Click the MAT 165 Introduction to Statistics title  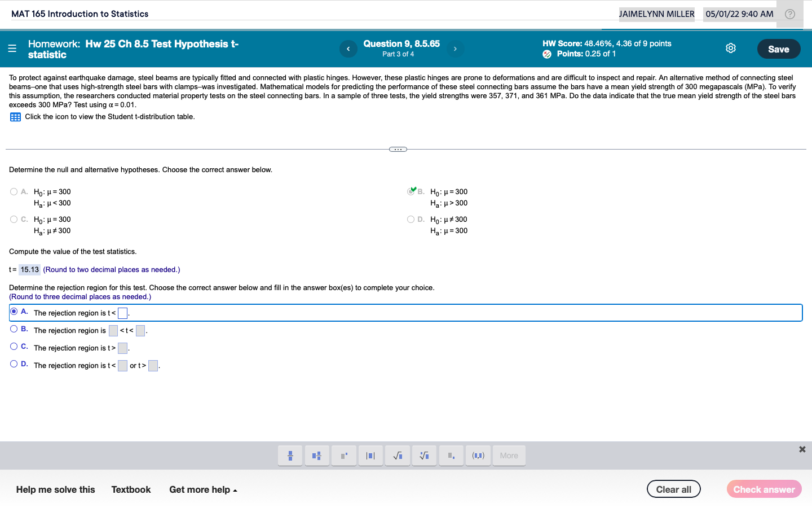click(x=80, y=14)
